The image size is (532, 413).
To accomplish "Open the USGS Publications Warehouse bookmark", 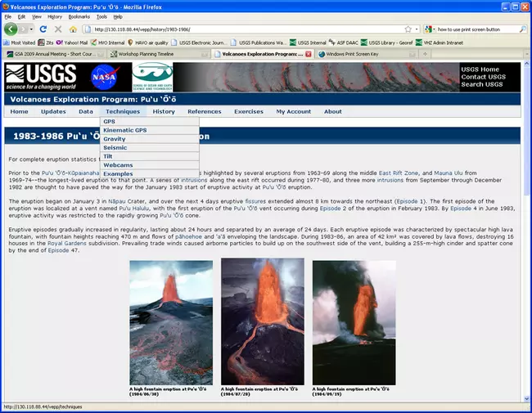I will click(258, 43).
